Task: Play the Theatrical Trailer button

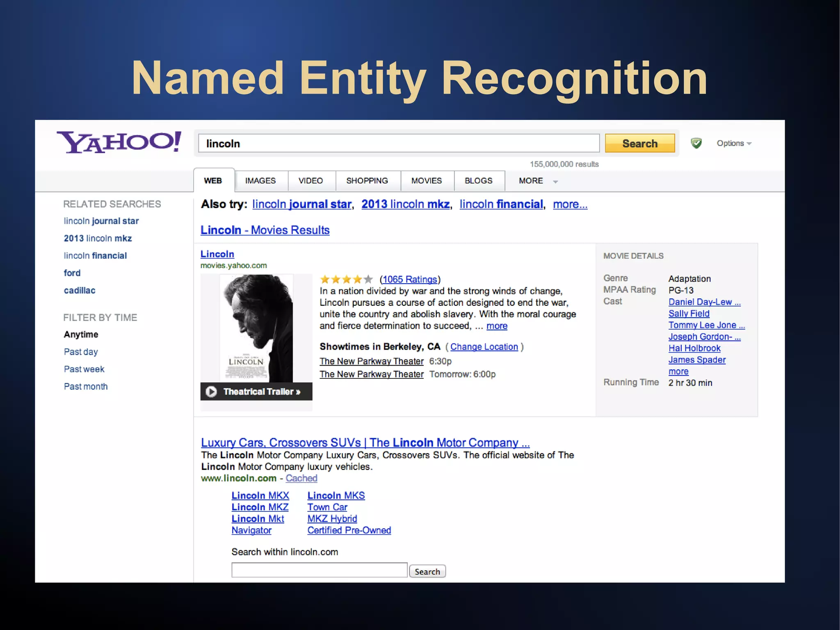Action: [256, 392]
